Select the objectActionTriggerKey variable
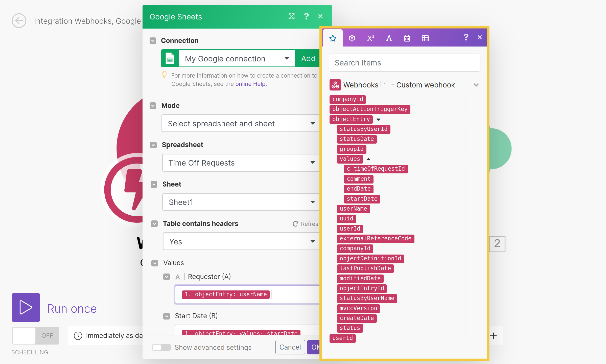606x364 pixels. coord(370,109)
